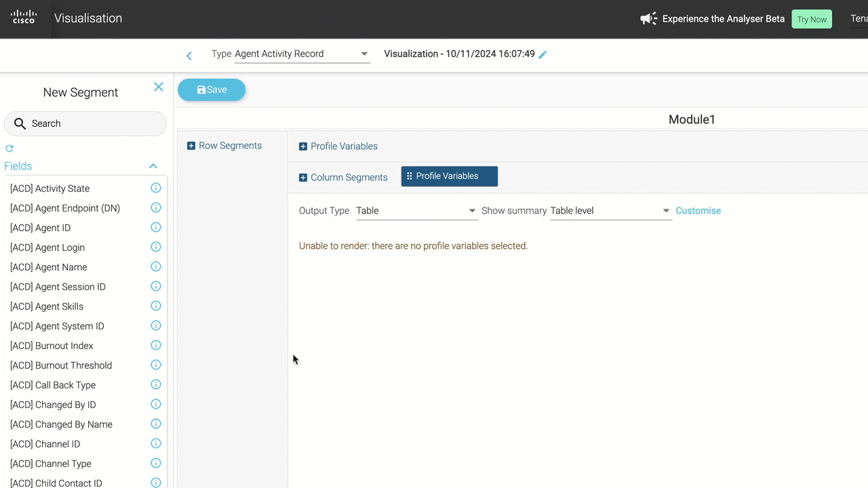Viewport: 868px width, 488px height.
Task: Click info icon next to Channel Type
Action: click(x=155, y=464)
